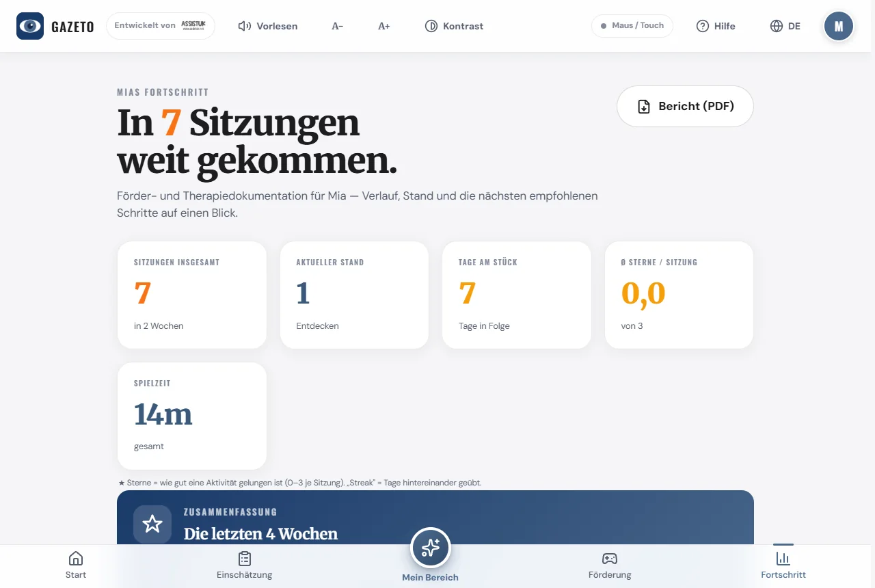
Task: Click the Aktueller Stand card
Action: (x=355, y=295)
